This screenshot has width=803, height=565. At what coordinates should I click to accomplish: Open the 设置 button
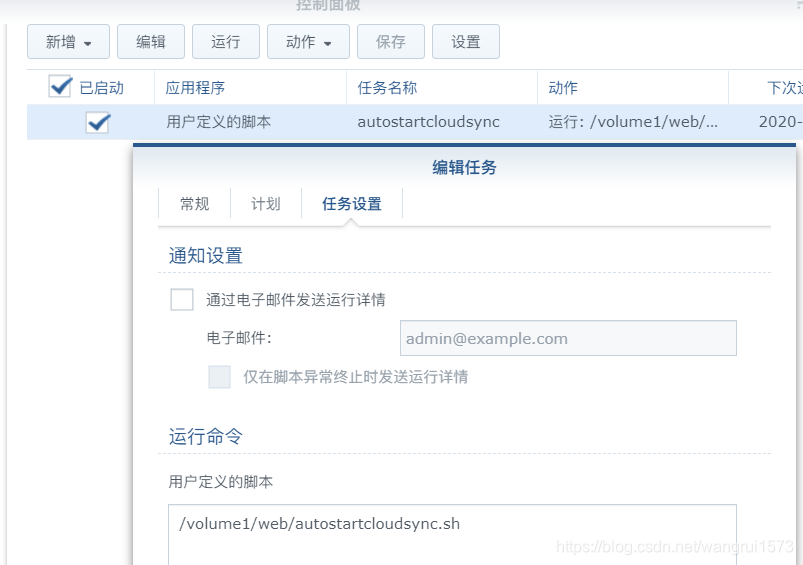click(x=466, y=41)
